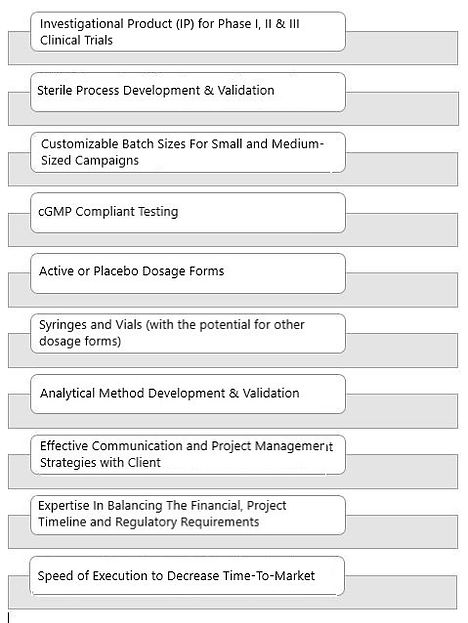468x623 pixels.
Task: Click gray bar right of Sterile Process box
Action: [x=402, y=108]
